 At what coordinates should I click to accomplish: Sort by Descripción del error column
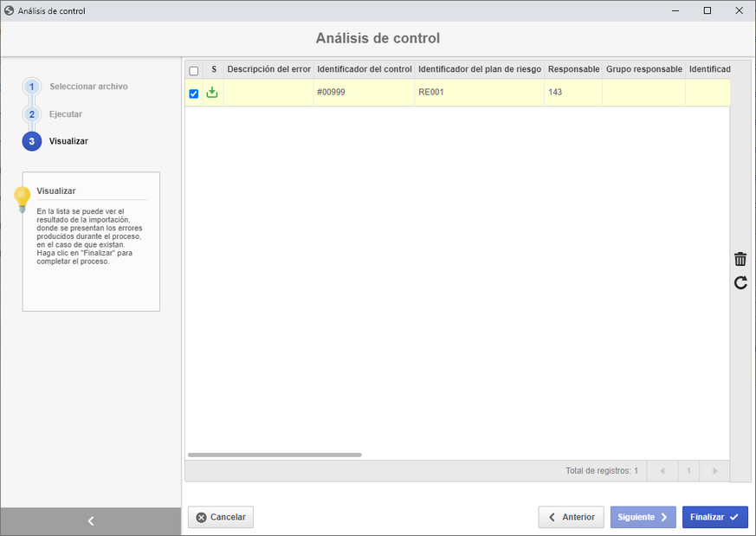[x=269, y=69]
